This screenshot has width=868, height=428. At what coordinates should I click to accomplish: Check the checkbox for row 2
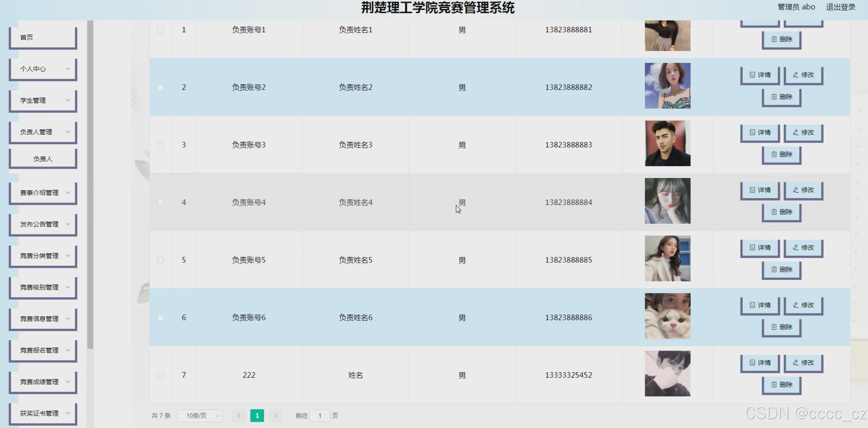pos(160,88)
